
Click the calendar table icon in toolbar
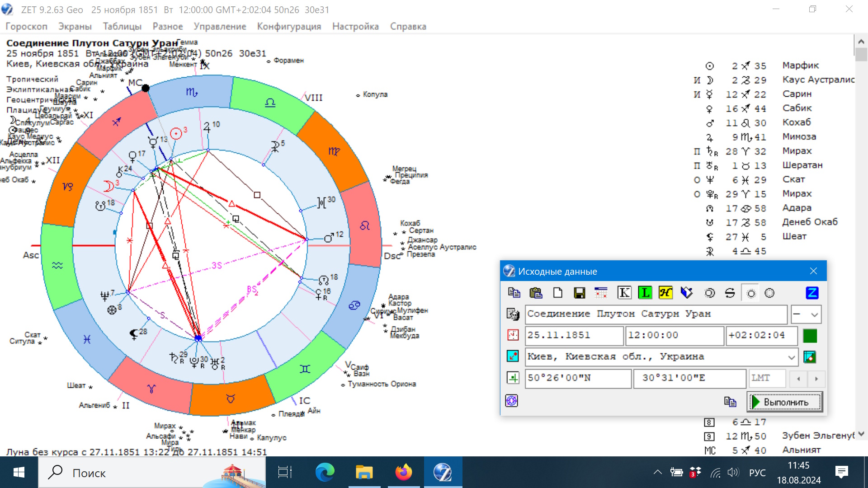(x=601, y=293)
